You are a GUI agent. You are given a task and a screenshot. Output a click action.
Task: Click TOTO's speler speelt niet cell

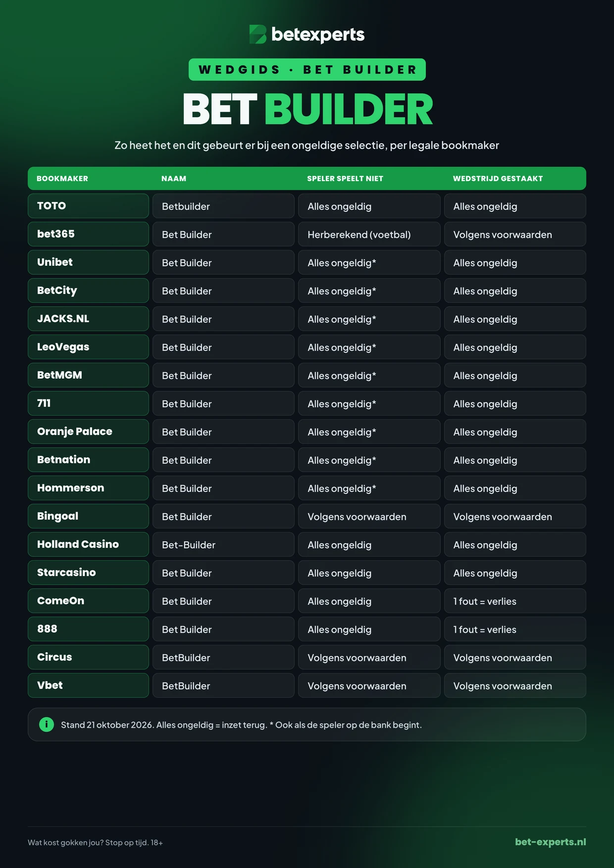(x=369, y=206)
